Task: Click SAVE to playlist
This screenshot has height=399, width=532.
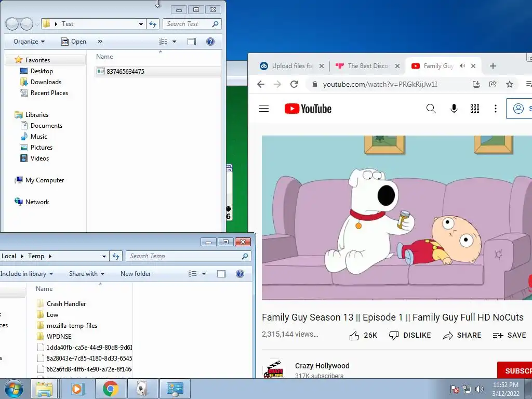Action: click(509, 336)
